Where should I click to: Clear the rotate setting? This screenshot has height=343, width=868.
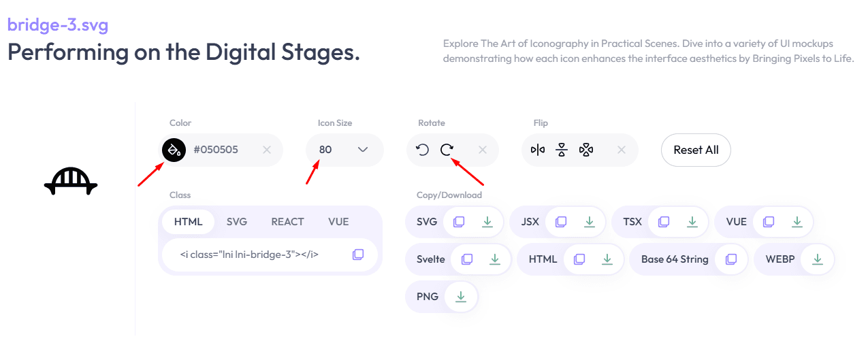coord(483,150)
